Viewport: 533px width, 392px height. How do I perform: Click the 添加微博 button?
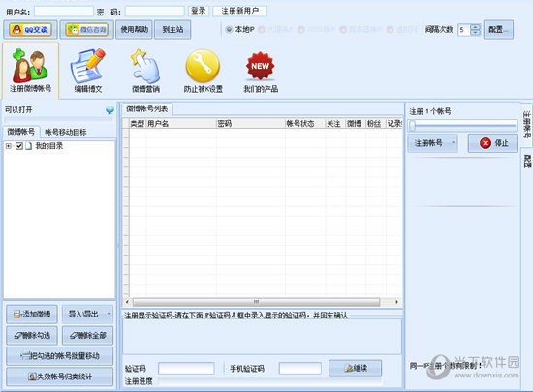32,314
